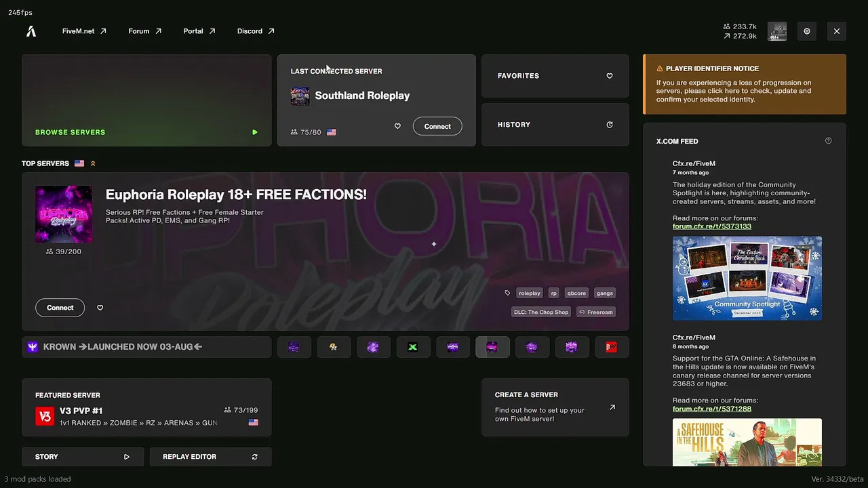Go to the Forum link

coord(145,31)
